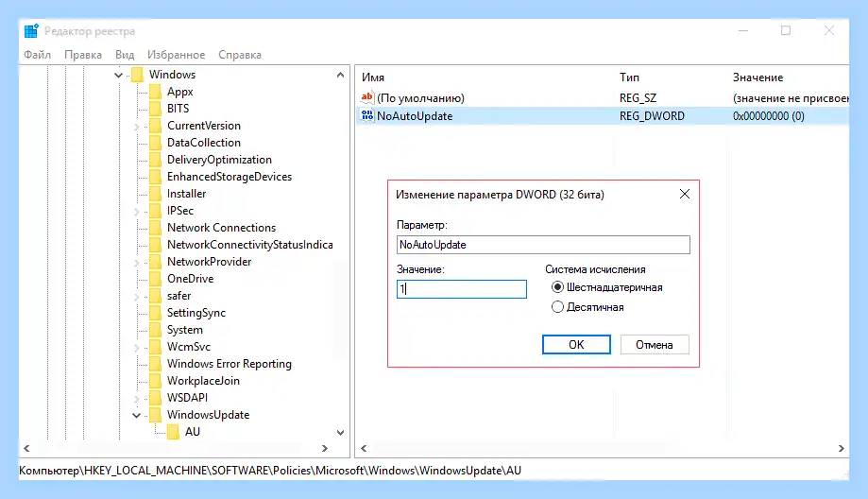The image size is (868, 499).
Task: Select the EnhancedStorageDevices folder icon
Action: [x=156, y=177]
